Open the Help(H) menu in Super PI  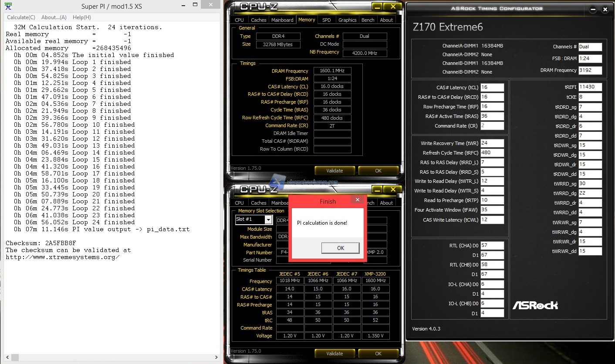tap(82, 17)
